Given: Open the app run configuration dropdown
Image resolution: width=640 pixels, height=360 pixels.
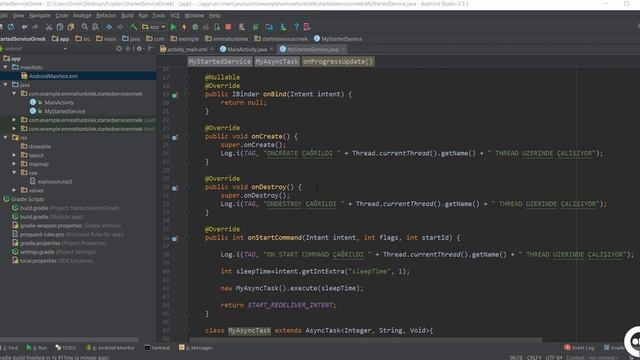Looking at the screenshot, I should coord(154,27).
